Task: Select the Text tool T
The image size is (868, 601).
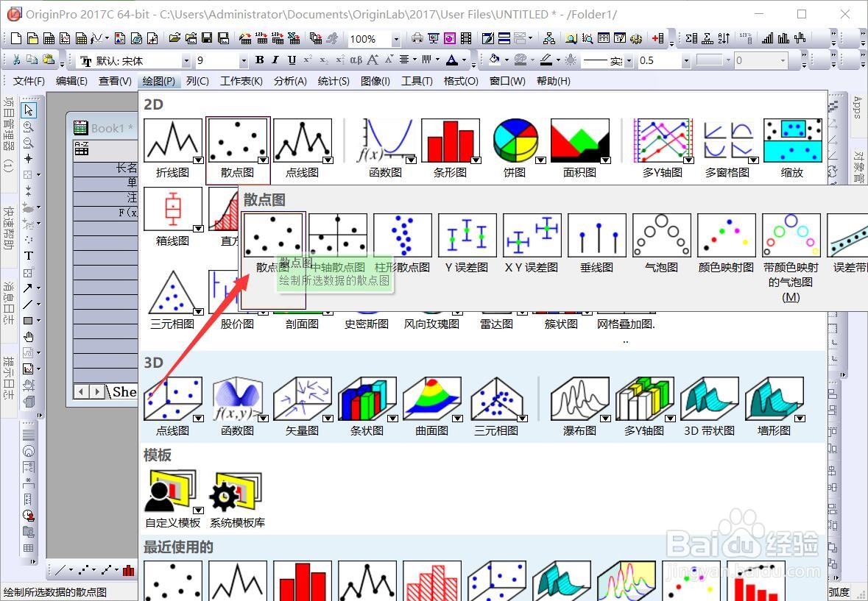Action: [29, 255]
